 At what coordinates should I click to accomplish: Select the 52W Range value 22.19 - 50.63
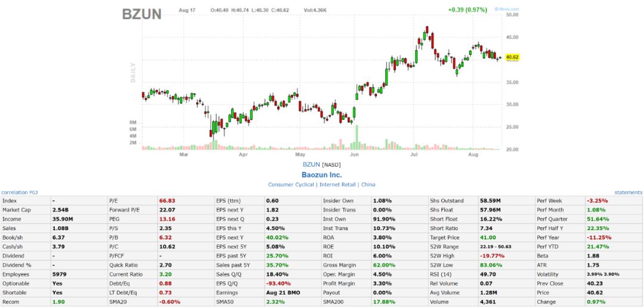[x=496, y=247]
